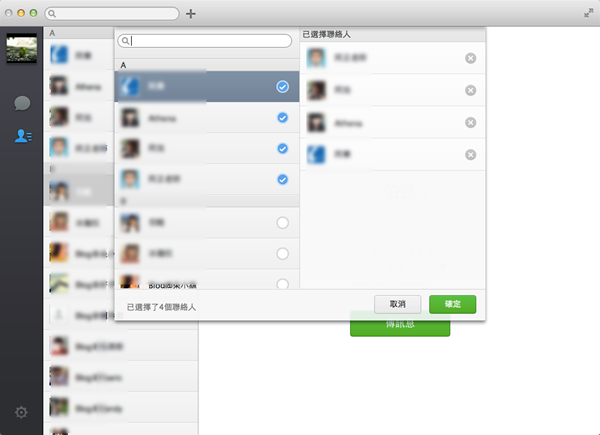Click the contact picker search field
Screen dimensions: 600x435
tap(205, 41)
